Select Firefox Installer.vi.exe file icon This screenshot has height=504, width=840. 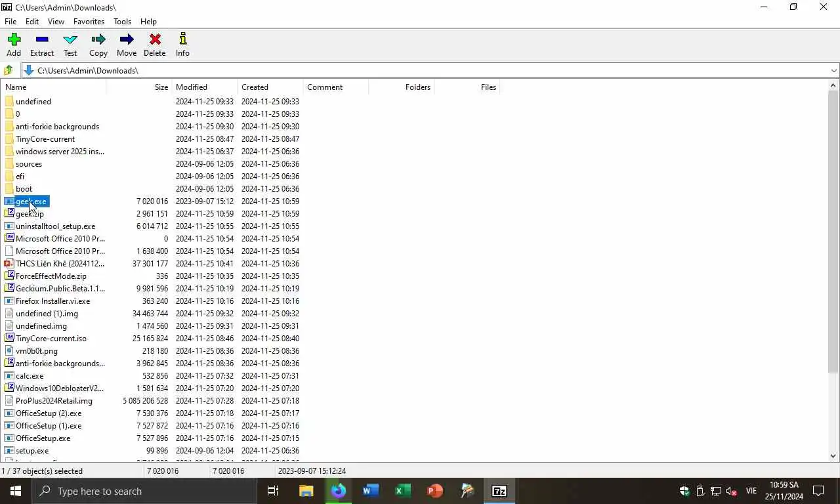tap(9, 301)
